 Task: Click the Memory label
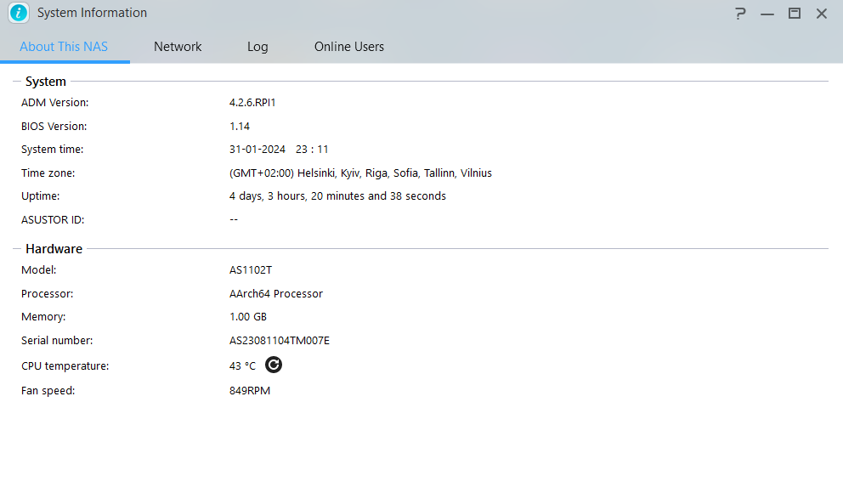[x=43, y=317]
